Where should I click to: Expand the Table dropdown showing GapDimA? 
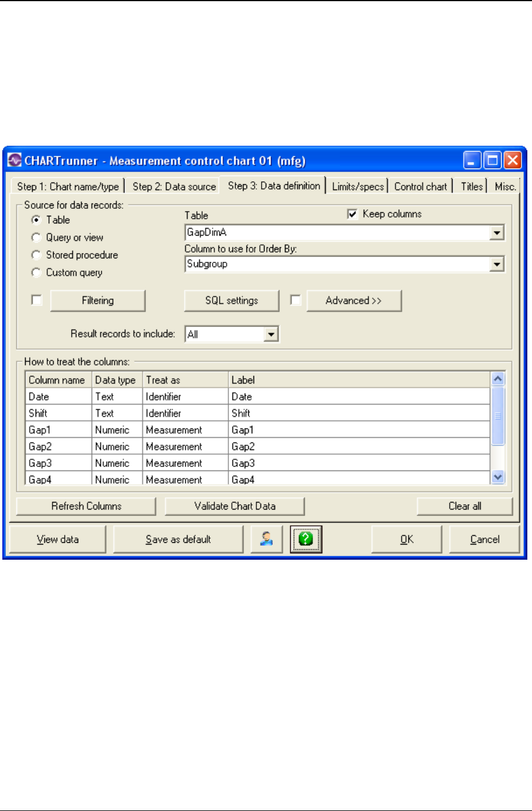496,233
